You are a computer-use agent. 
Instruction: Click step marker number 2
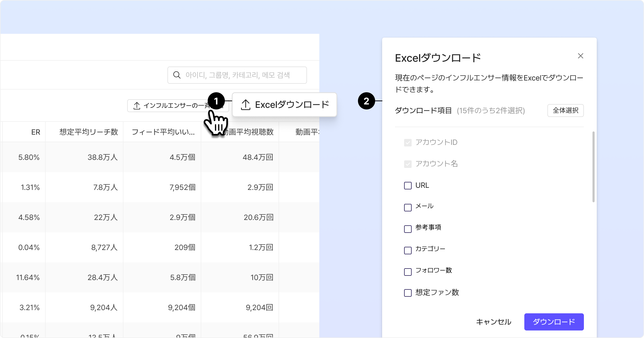click(x=366, y=101)
